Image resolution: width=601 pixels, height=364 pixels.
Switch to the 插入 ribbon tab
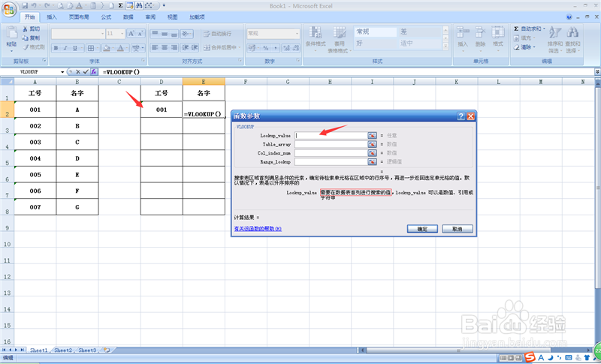point(52,17)
